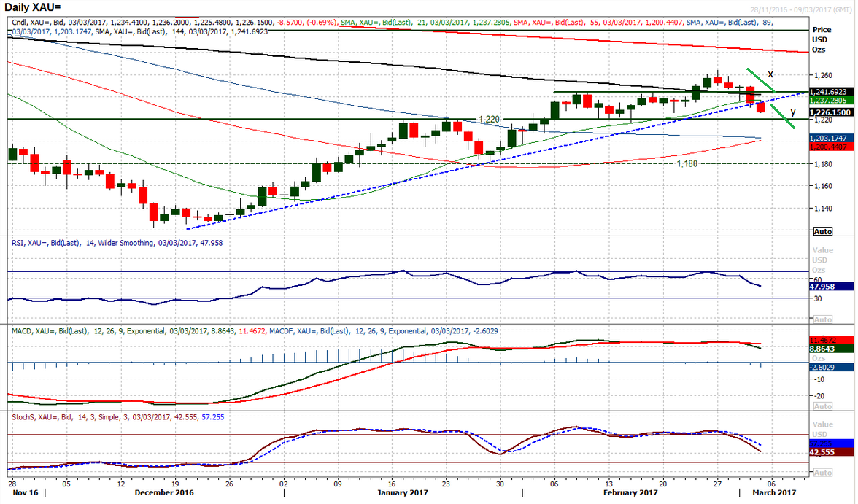The image size is (858, 504).
Task: Click the green 1,237.2805 SMA value tag
Action: click(832, 101)
